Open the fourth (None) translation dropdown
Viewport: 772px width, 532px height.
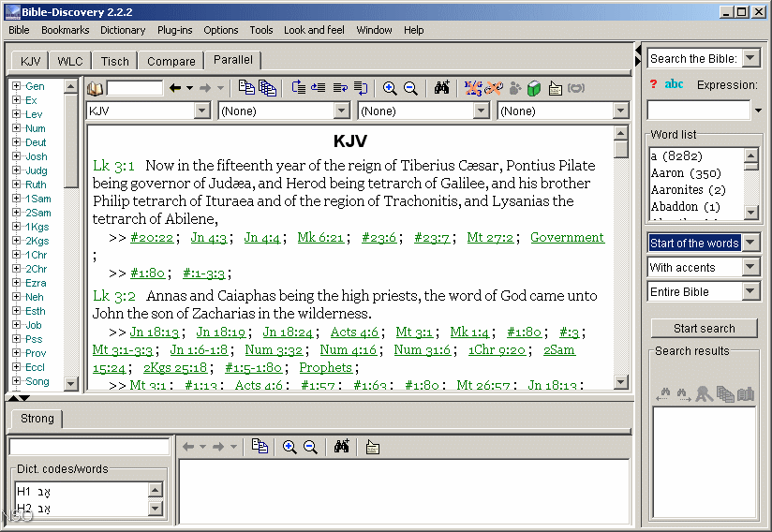point(621,111)
